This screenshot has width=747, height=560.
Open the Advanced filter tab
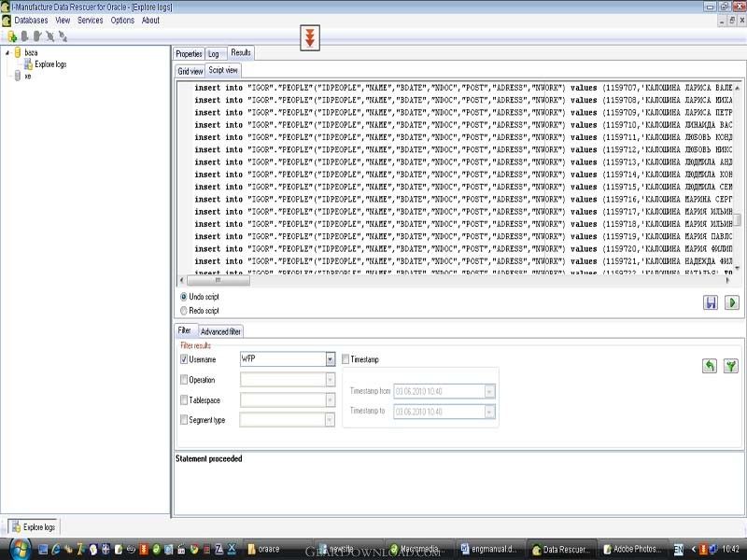click(220, 330)
